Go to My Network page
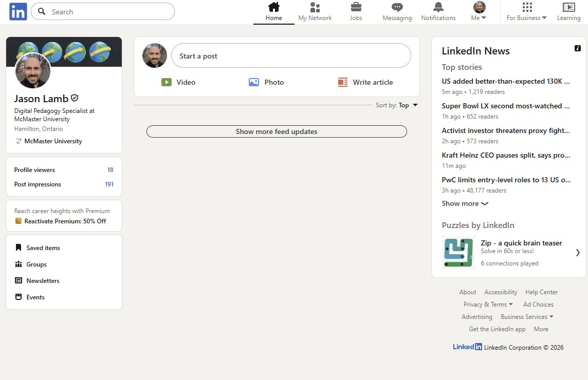The width and height of the screenshot is (588, 380). pos(315,12)
